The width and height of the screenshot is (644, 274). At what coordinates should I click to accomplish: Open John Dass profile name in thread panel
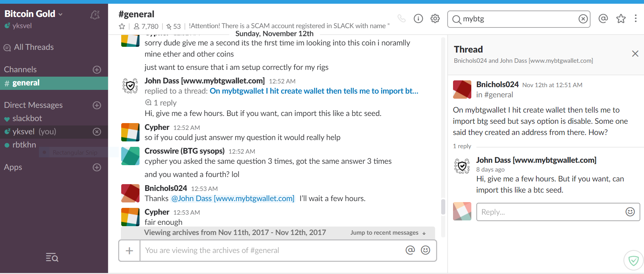point(536,160)
